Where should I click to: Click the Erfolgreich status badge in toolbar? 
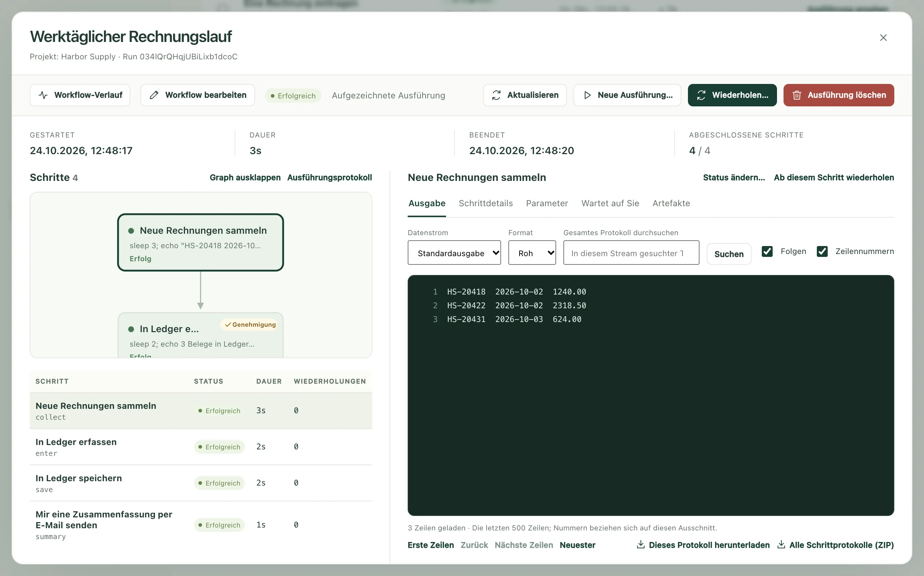(x=293, y=96)
